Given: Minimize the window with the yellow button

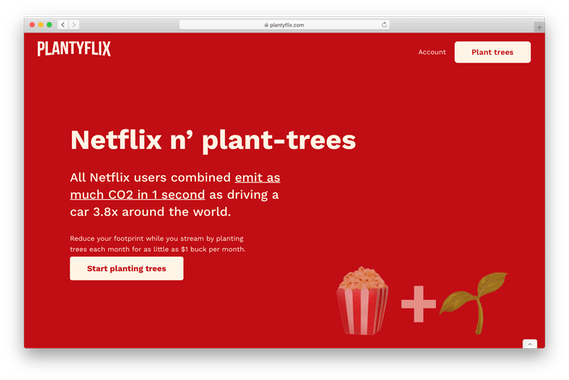Looking at the screenshot, I should coord(41,25).
